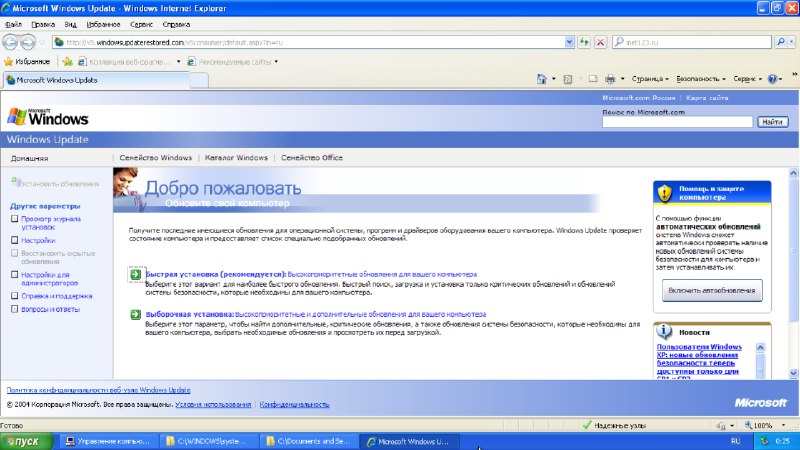Click the Пуск start button

click(27, 441)
